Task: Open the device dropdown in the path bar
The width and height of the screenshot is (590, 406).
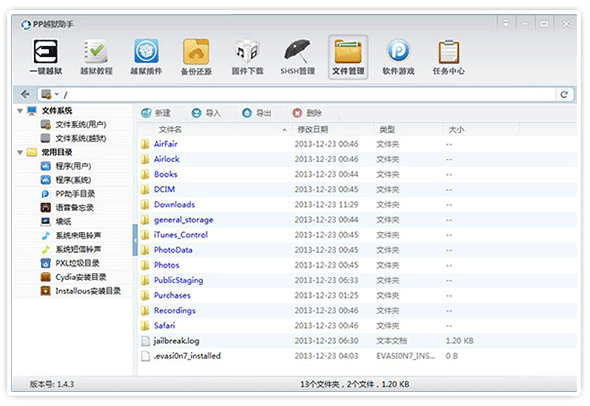Action: (50, 94)
